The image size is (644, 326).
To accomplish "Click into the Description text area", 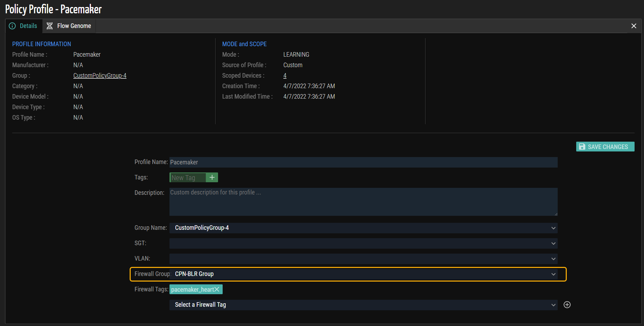I will point(363,202).
